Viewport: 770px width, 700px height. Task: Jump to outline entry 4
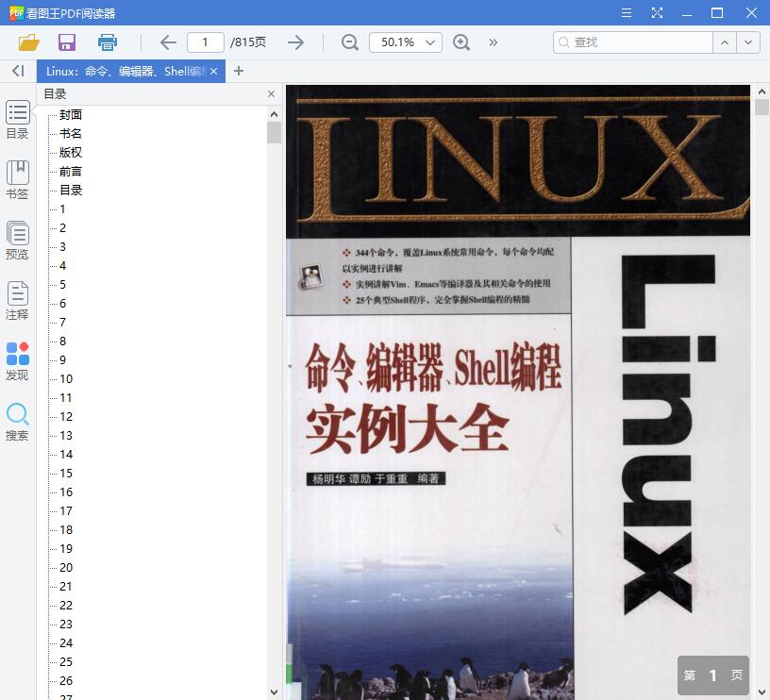point(62,266)
